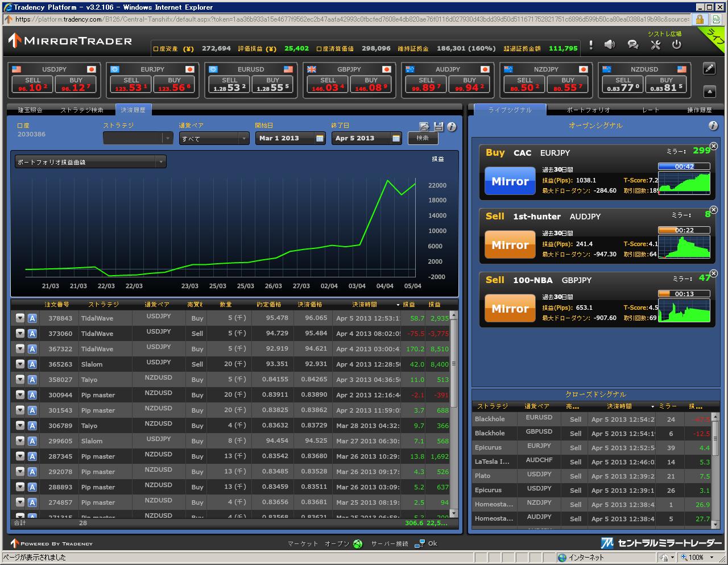Click the blue Mirror button for CAC
Screen dimensions: 728x565
(x=510, y=181)
